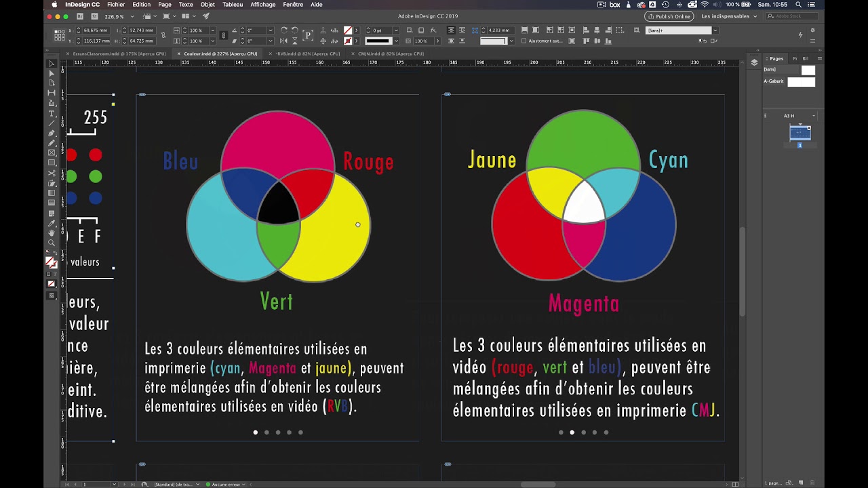The height and width of the screenshot is (488, 868).
Task: Select the Gradient Feather tool
Action: click(x=52, y=203)
